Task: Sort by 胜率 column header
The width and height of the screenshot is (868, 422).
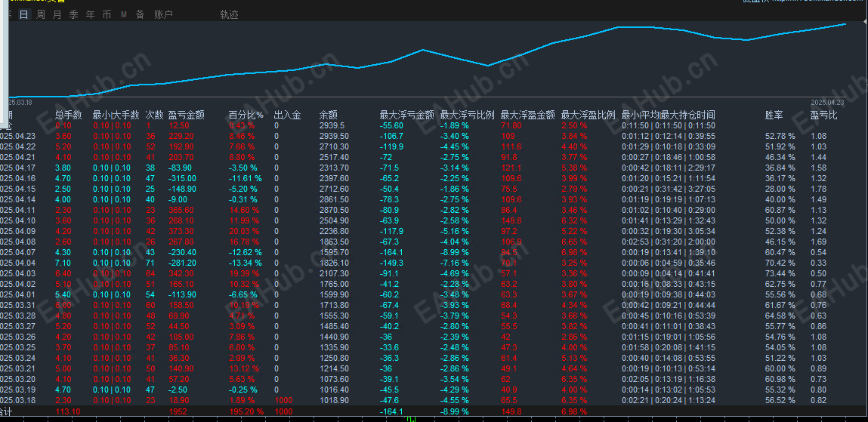Action: [x=774, y=115]
